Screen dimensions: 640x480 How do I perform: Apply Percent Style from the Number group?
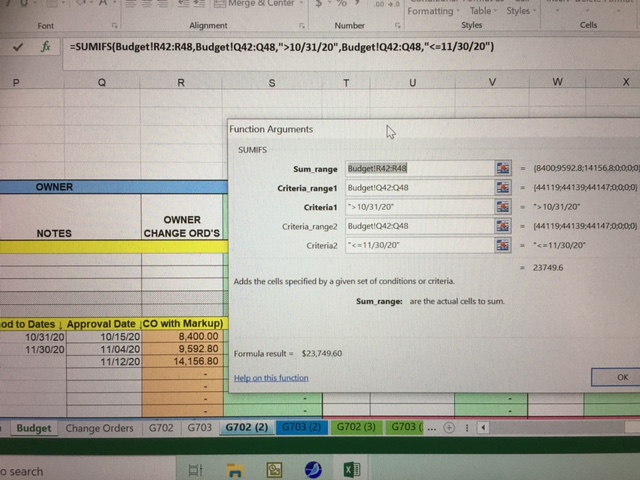click(341, 4)
